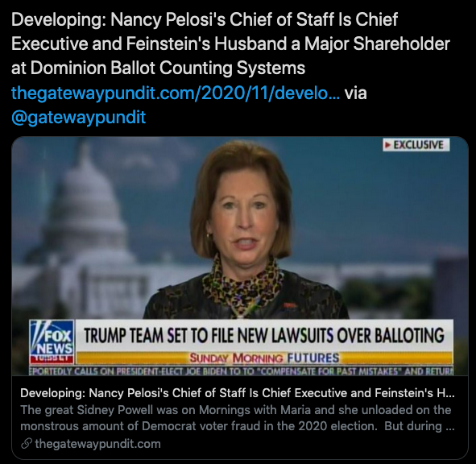This screenshot has width=476, height=464.
Task: Click the tweet text line 'at Dominion Ballot Counting Systems'
Action: click(x=158, y=68)
